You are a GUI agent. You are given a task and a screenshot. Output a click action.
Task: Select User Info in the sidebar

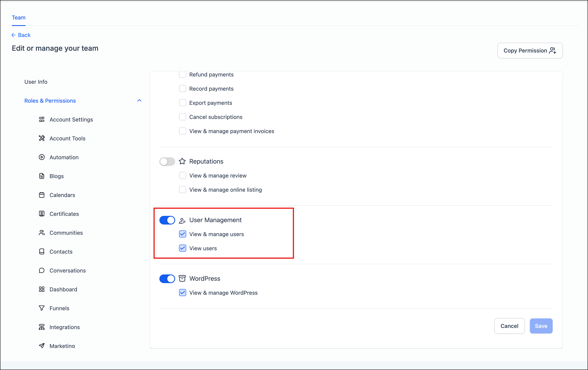(x=36, y=82)
